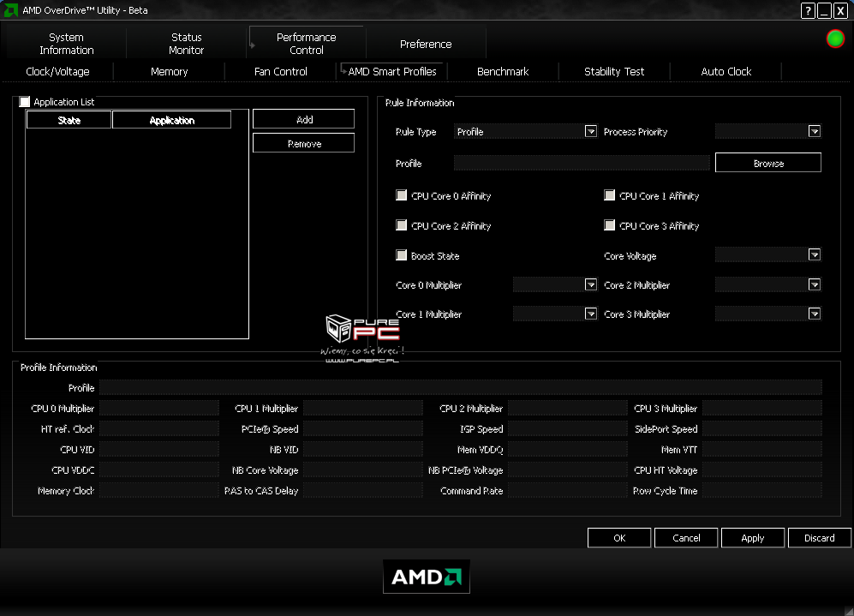Enable CPU Core 0 Affinity

pyautogui.click(x=402, y=195)
